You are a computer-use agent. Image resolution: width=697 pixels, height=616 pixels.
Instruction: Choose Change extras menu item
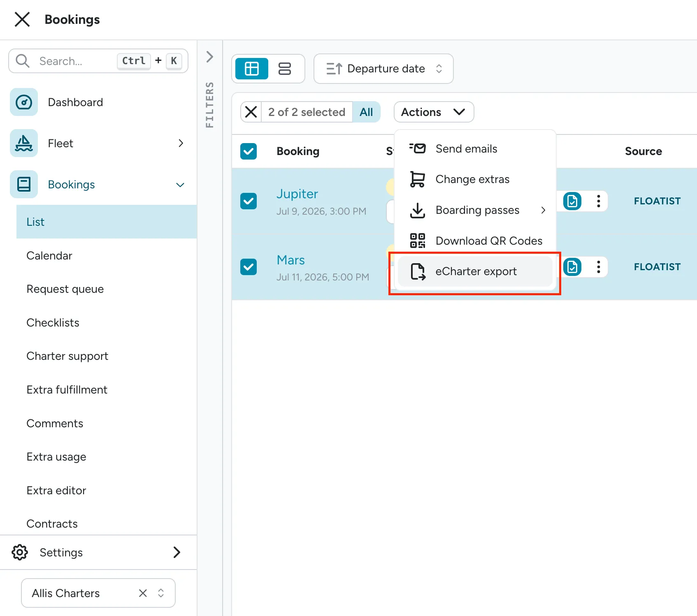click(x=475, y=179)
